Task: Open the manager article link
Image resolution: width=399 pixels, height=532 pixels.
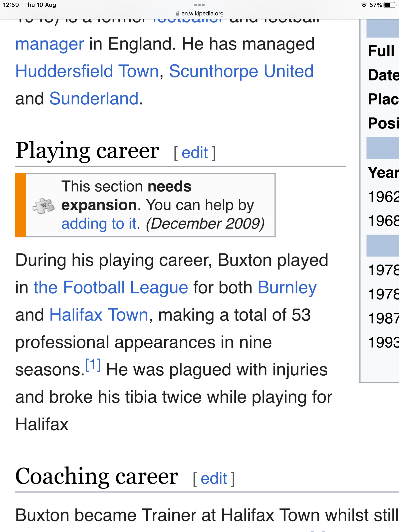Action: [50, 44]
